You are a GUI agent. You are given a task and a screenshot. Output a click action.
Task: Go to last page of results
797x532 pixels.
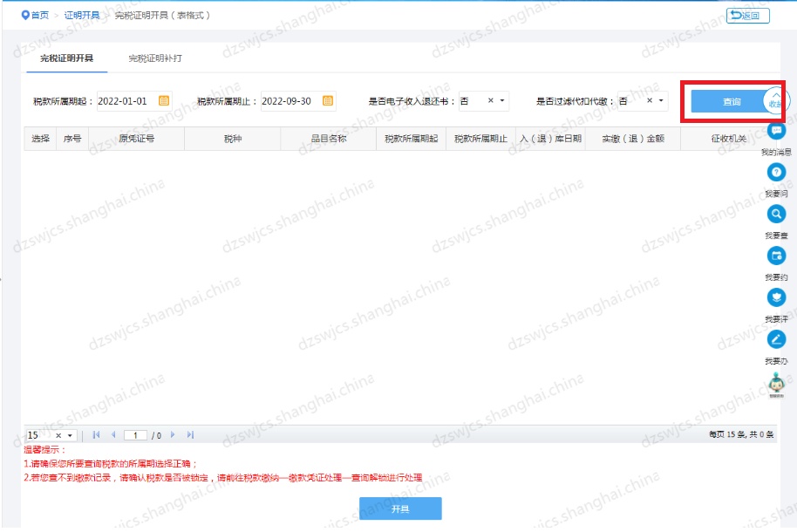click(191, 435)
